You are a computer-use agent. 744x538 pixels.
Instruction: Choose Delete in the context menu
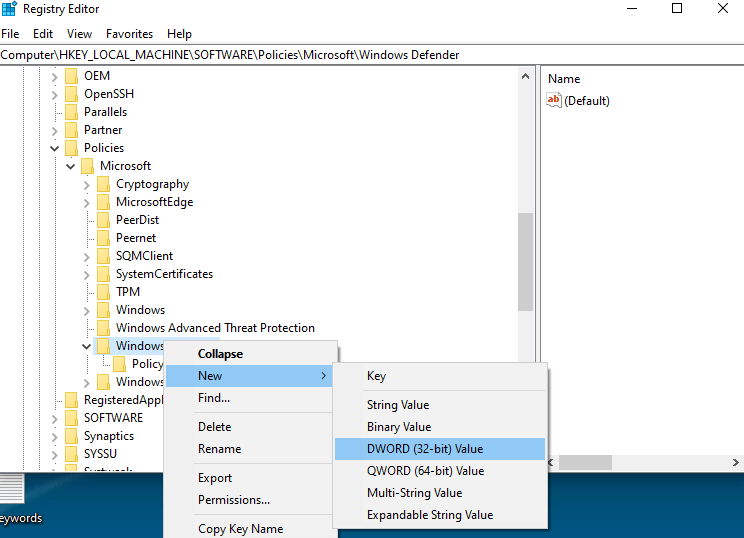coord(250,427)
